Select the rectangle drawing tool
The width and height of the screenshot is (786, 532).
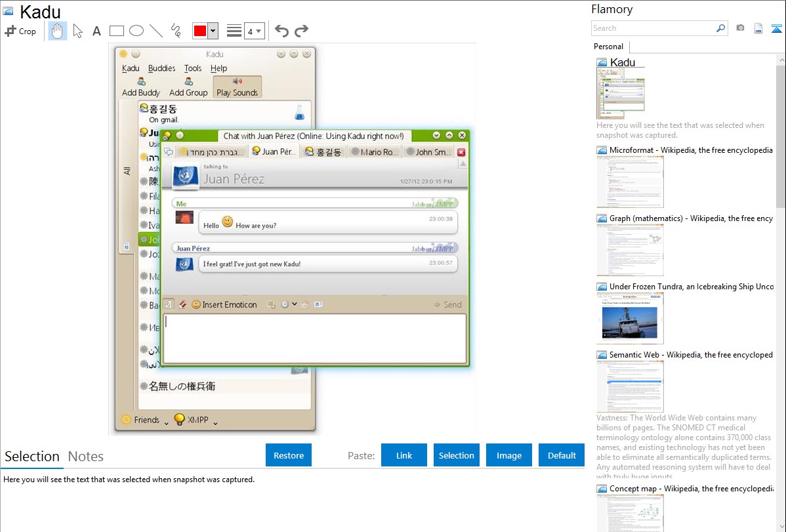click(x=116, y=31)
